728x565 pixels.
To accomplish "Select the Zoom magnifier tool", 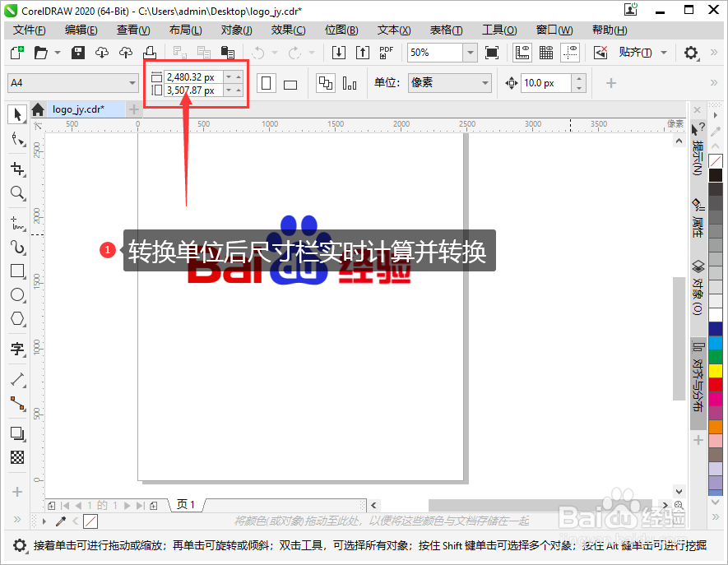I will [x=17, y=192].
